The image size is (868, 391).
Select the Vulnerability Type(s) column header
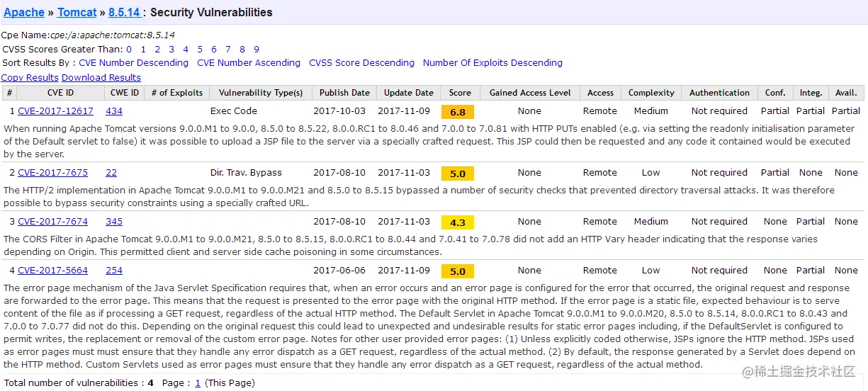pos(261,93)
